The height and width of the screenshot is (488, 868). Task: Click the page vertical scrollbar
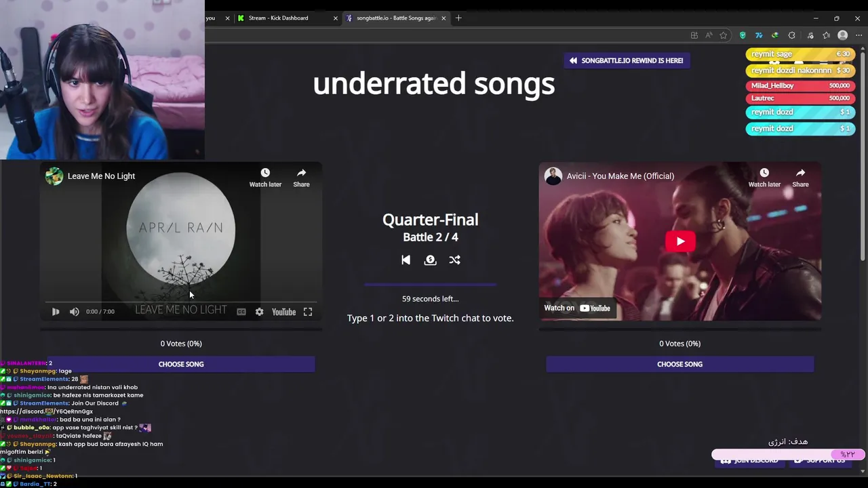pos(863,156)
